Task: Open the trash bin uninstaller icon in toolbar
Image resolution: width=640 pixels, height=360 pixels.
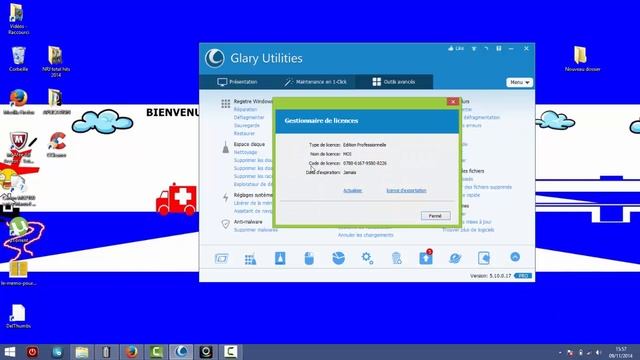Action: [396, 258]
